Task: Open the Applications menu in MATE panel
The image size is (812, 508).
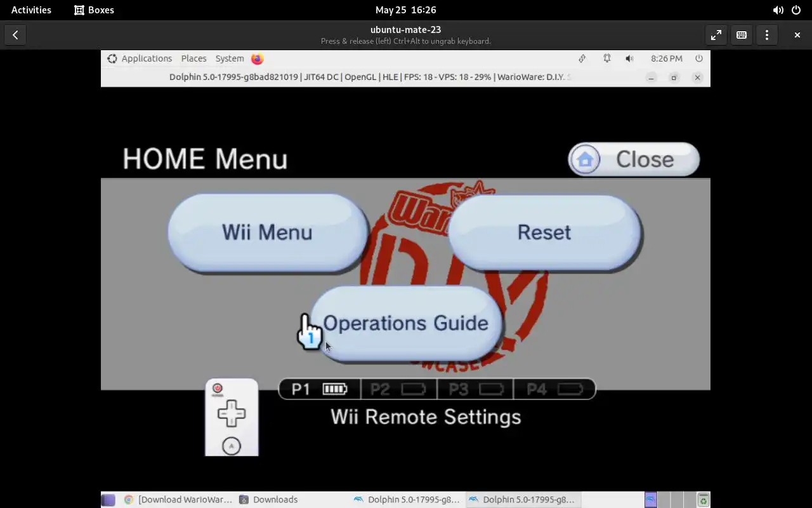Action: click(147, 58)
